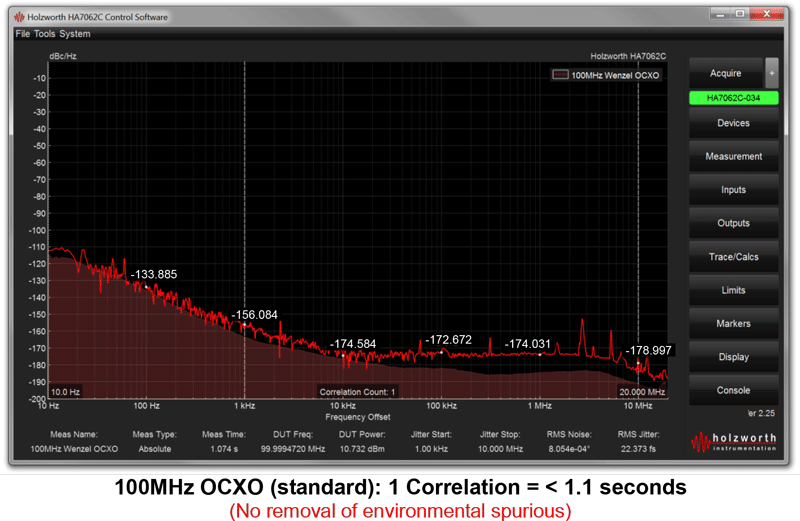The height and width of the screenshot is (521, 800).
Task: Open the Outputs panel
Action: (x=733, y=223)
